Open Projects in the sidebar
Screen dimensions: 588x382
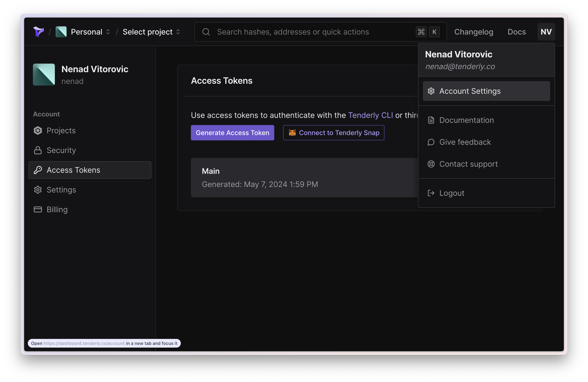pos(90,130)
